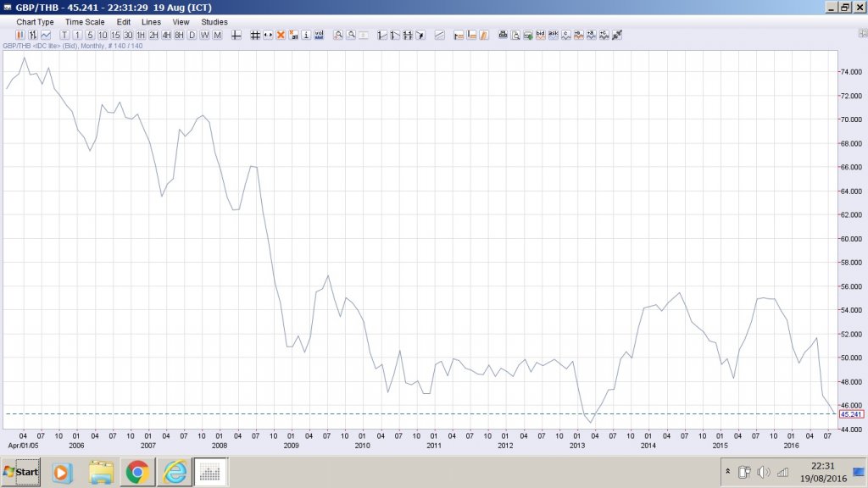Select the candlestick chart type icon
868x488 pixels.
pyautogui.click(x=20, y=35)
